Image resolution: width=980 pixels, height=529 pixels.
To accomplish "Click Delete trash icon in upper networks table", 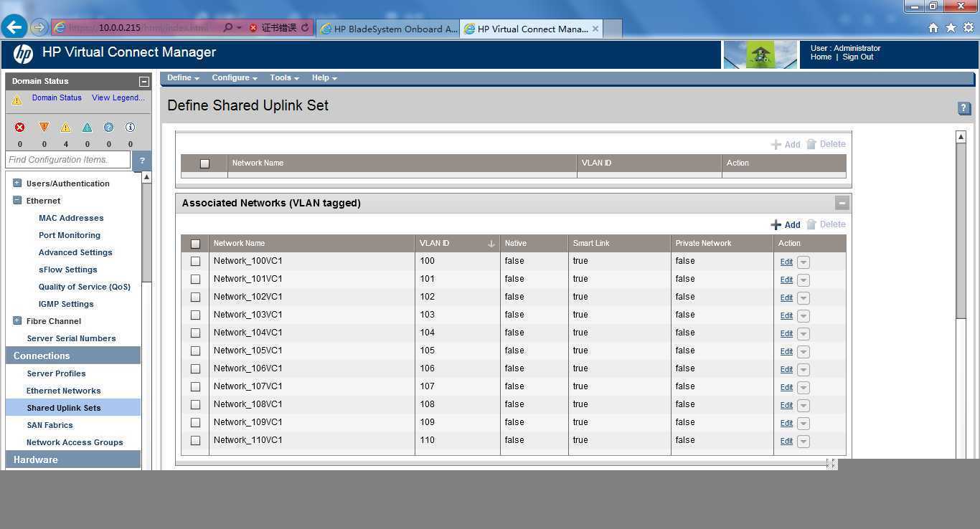I will (x=811, y=144).
